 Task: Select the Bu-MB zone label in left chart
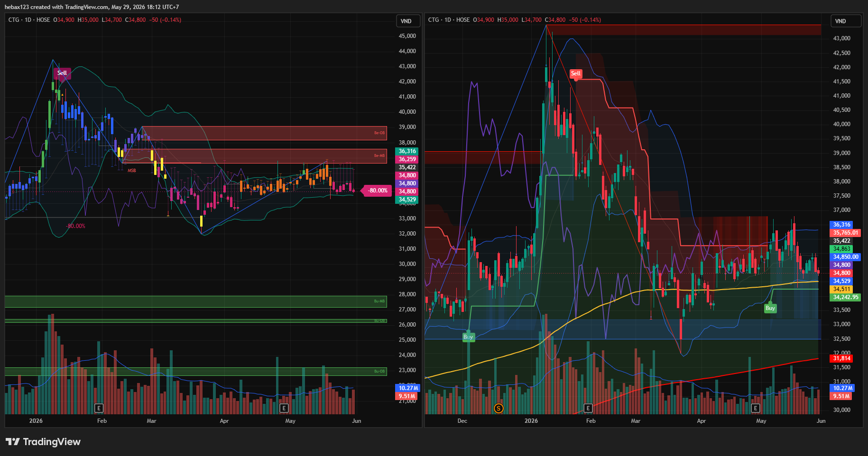click(x=379, y=301)
